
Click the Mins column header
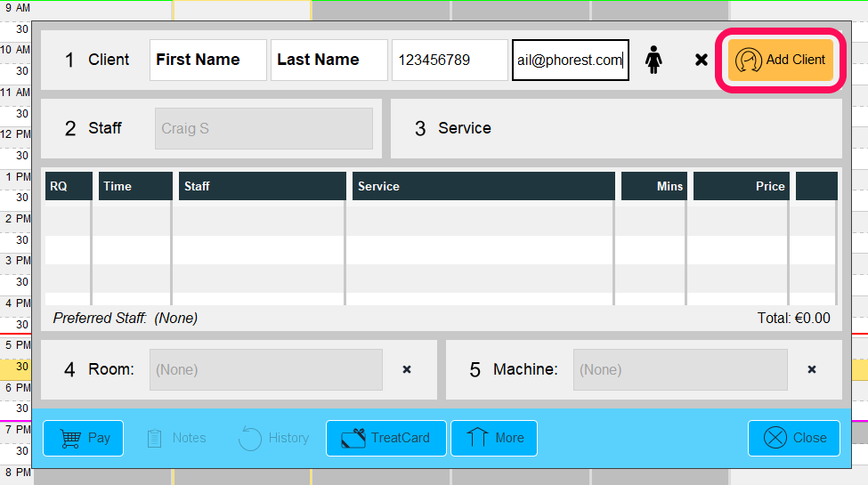coord(654,186)
